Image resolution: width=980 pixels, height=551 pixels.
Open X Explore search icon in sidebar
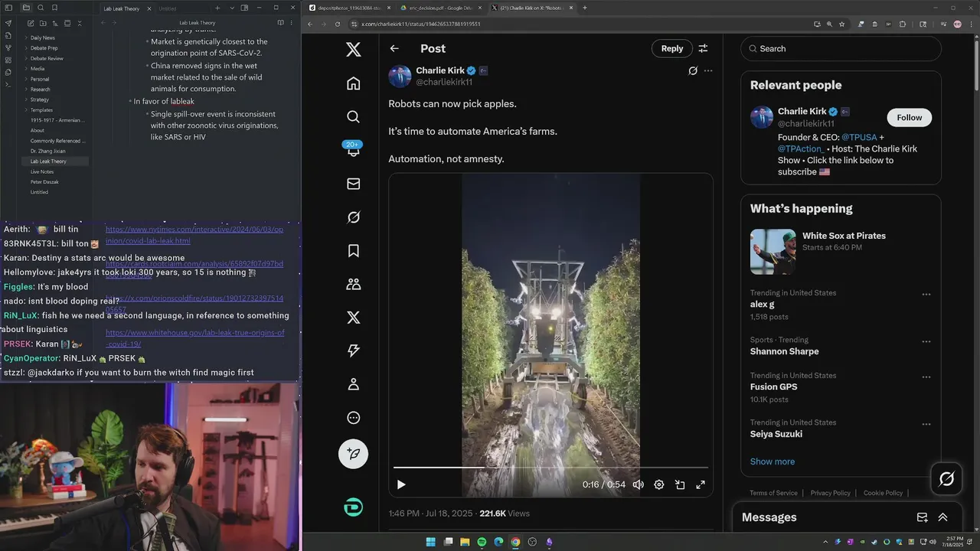pos(353,116)
